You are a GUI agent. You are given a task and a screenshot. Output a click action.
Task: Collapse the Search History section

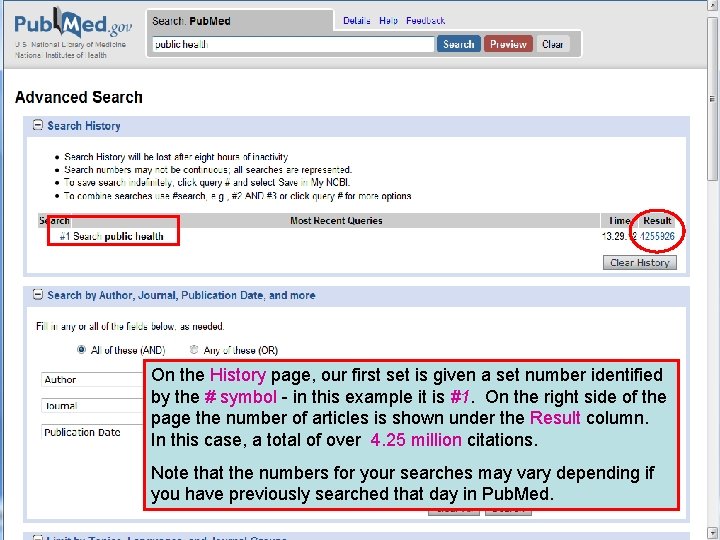tap(38, 125)
